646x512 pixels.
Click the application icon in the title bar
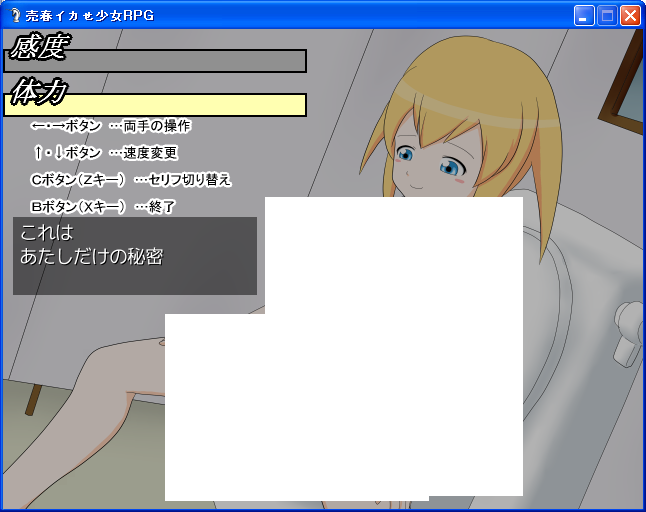coord(15,16)
